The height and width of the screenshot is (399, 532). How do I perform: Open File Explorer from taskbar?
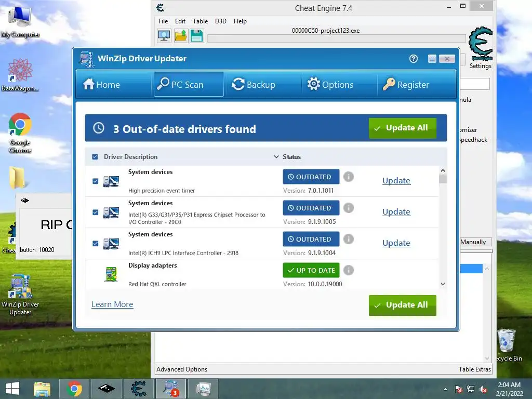[42, 389]
